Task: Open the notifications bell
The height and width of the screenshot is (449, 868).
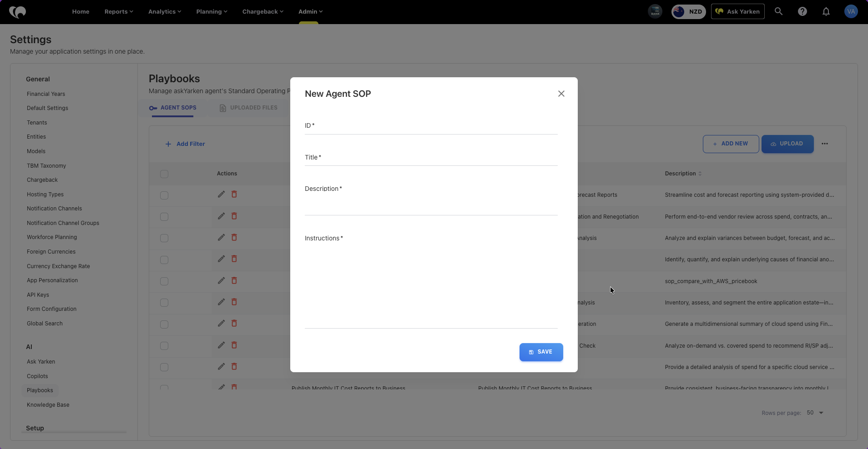Action: tap(826, 11)
